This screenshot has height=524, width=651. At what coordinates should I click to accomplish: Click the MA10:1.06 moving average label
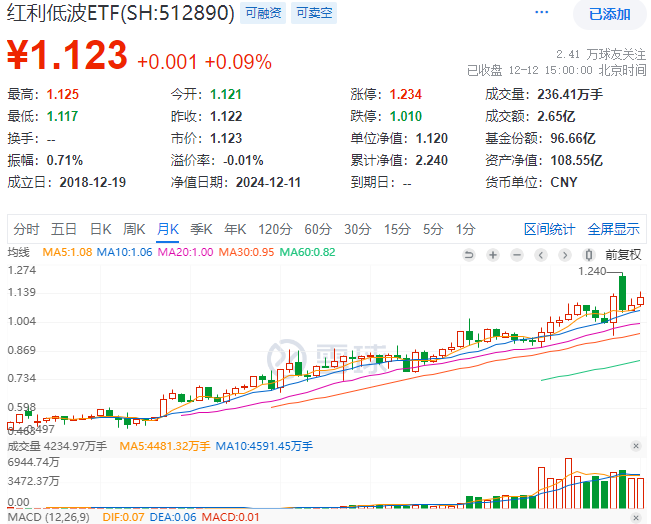coord(125,252)
